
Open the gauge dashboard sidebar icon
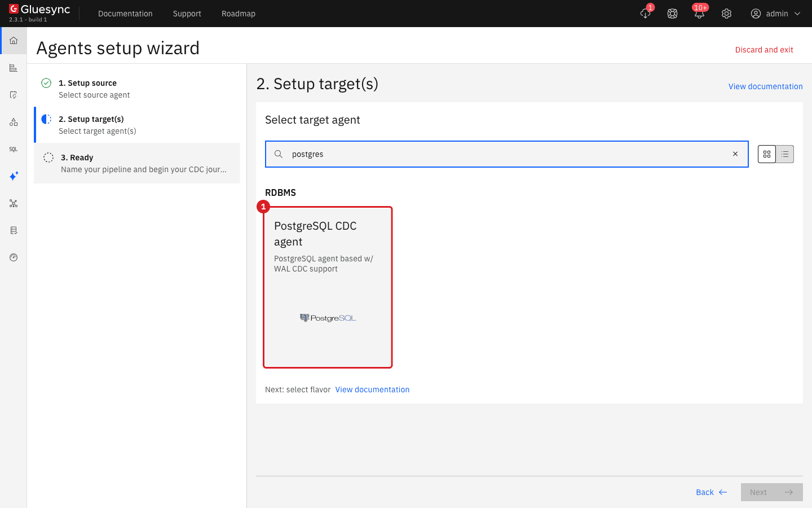[x=14, y=257]
